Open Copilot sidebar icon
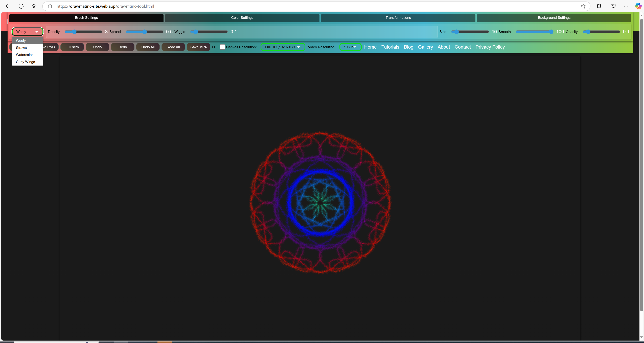Screen dimensions: 644x343 pos(638,6)
